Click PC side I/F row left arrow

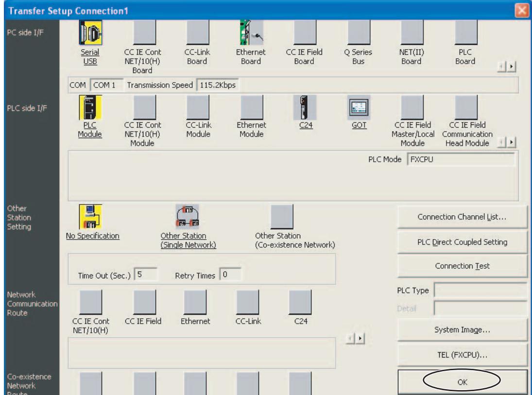pos(501,67)
